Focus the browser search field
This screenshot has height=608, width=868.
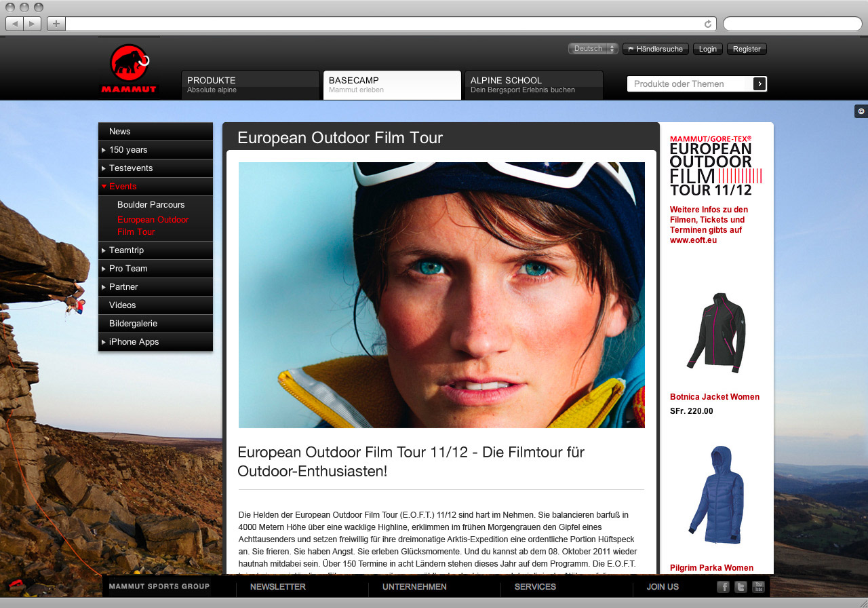tap(792, 24)
